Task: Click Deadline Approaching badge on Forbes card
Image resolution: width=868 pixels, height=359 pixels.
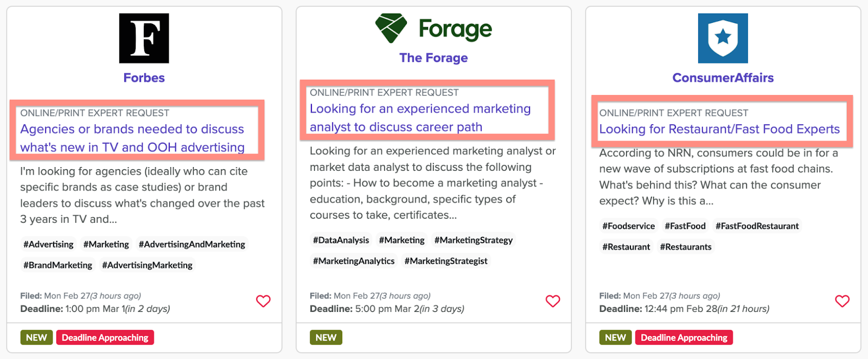Action: pos(105,337)
